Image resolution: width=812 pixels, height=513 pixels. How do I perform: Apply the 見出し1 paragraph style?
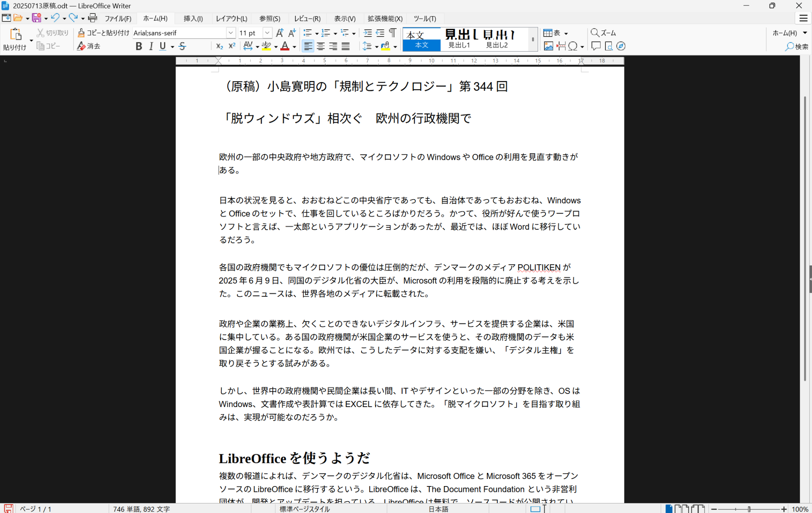[459, 40]
